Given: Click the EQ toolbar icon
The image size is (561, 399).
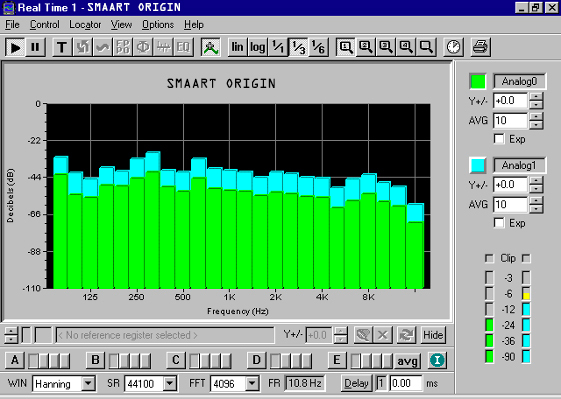Looking at the screenshot, I should coord(183,47).
